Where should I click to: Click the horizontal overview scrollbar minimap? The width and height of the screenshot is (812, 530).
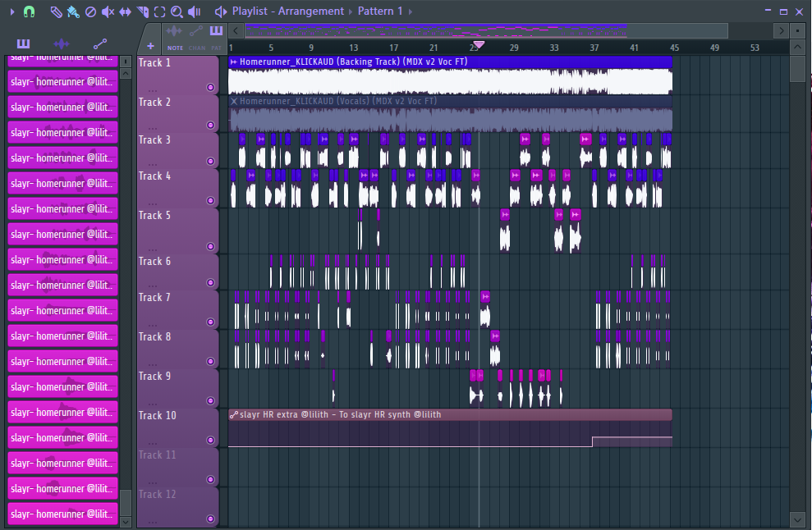(487, 31)
